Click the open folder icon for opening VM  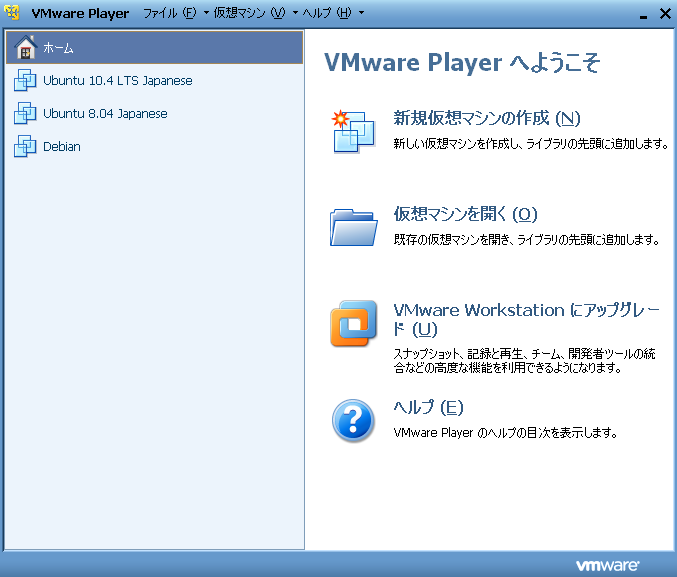pyautogui.click(x=353, y=227)
